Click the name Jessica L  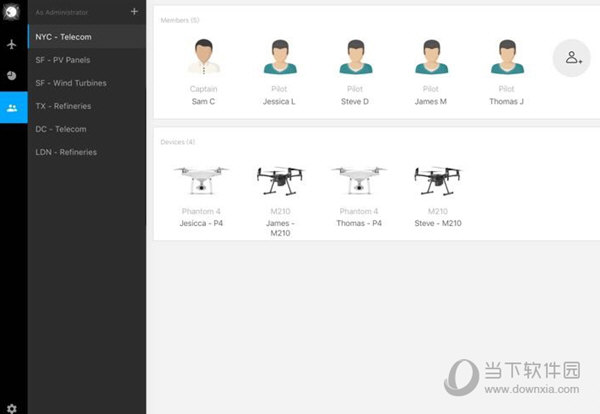(x=279, y=101)
